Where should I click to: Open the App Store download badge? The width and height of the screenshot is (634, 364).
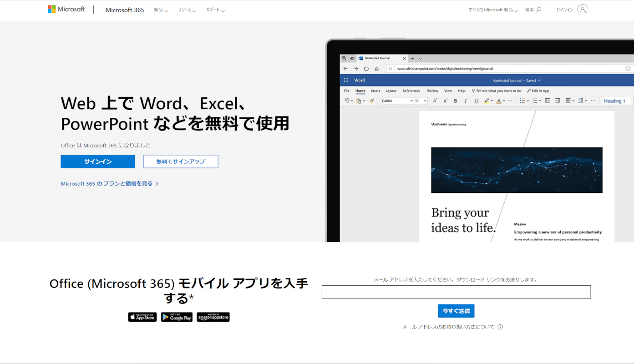[142, 317]
